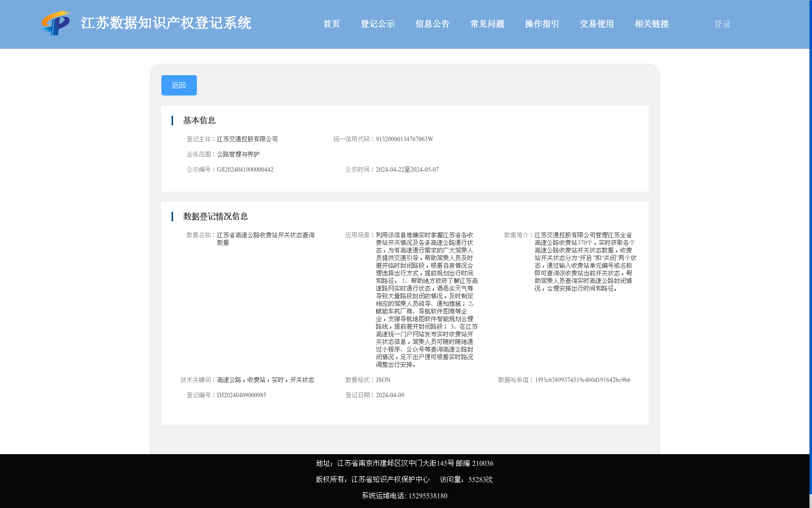Image resolution: width=812 pixels, height=508 pixels.
Task: Open the 首页 menu item
Action: 332,24
